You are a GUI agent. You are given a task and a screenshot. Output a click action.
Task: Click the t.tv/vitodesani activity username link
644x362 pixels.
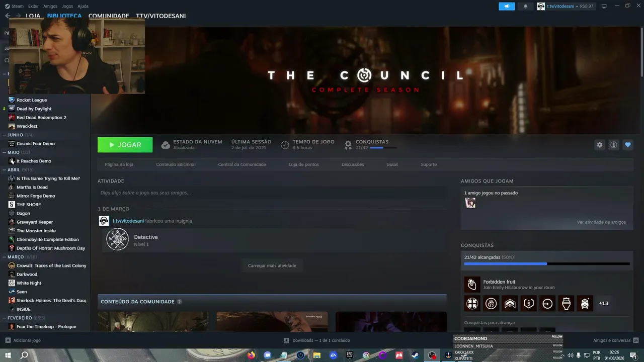pyautogui.click(x=128, y=221)
